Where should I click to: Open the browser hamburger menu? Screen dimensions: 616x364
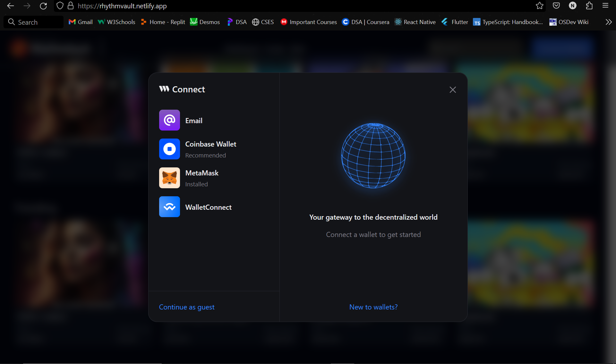pos(605,6)
